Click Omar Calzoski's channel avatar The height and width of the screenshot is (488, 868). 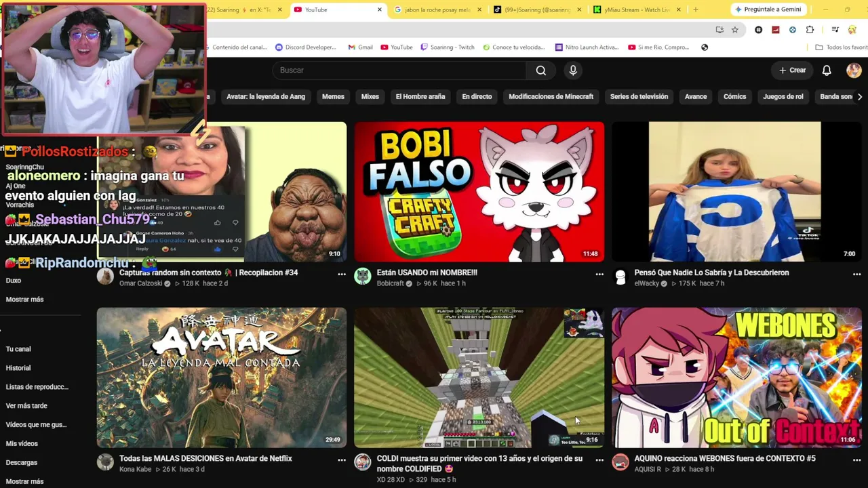click(105, 277)
